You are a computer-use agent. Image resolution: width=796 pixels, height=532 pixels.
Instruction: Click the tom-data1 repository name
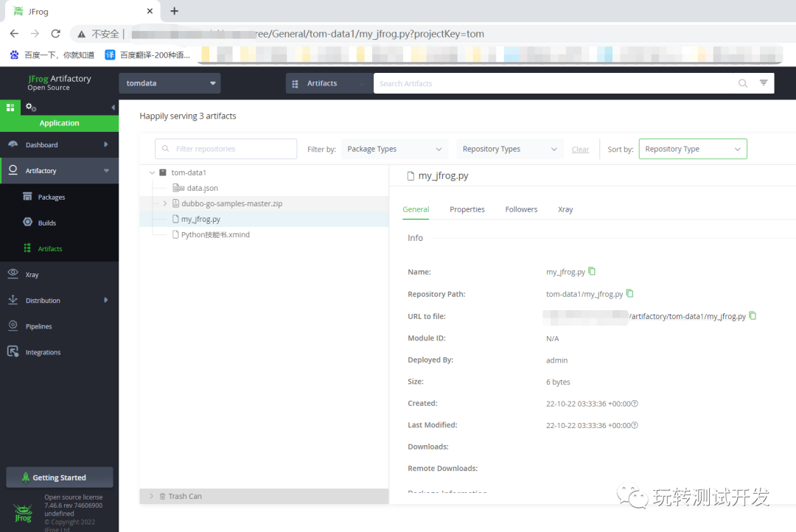coord(189,172)
